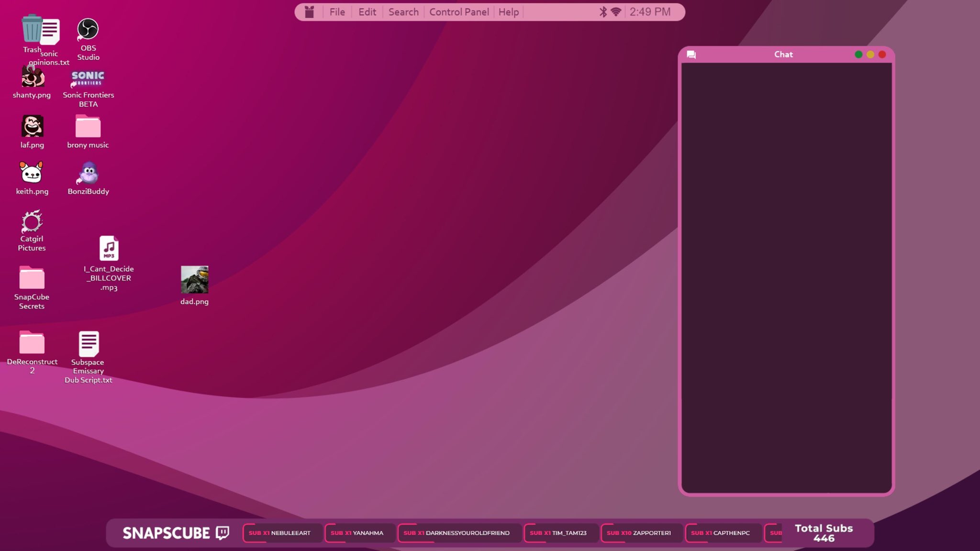The image size is (980, 551).
Task: Click the Total Subs 446 counter
Action: (x=824, y=533)
